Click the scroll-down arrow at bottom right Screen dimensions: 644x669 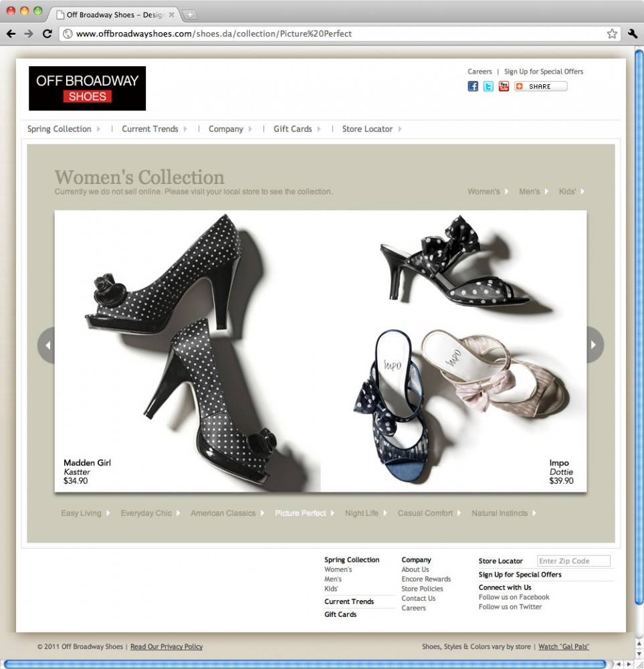[x=639, y=653]
